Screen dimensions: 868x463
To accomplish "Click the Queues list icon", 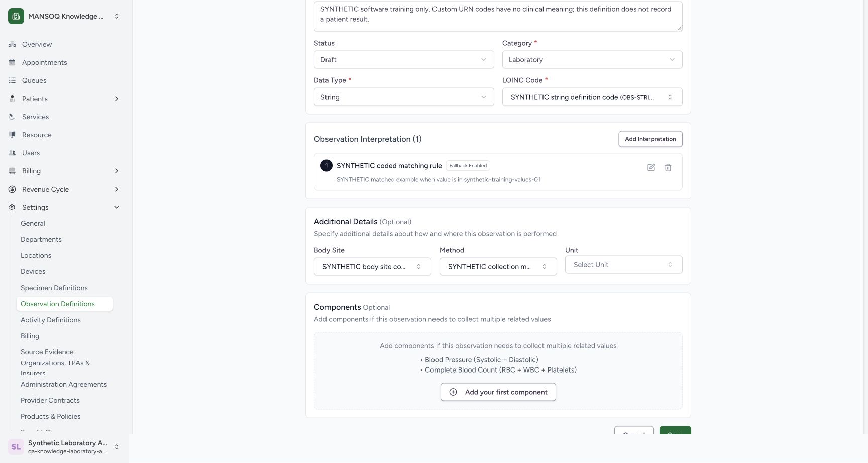I will [12, 80].
